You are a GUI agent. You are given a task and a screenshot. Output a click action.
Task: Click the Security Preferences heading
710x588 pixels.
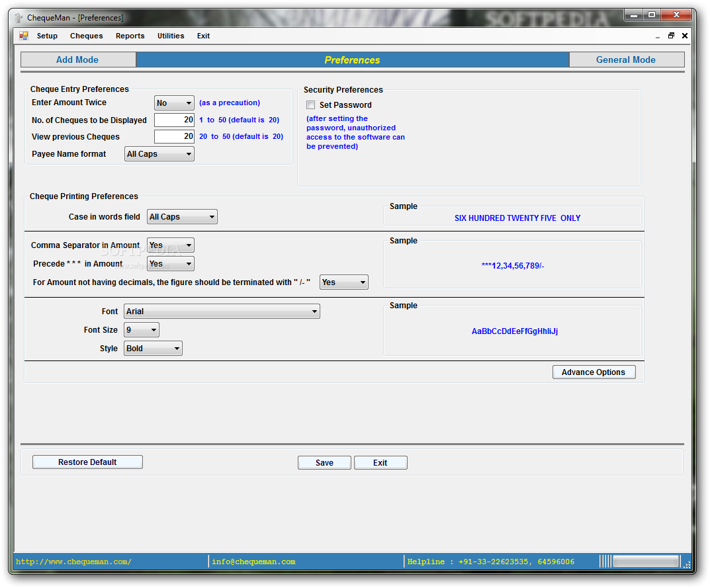(343, 90)
